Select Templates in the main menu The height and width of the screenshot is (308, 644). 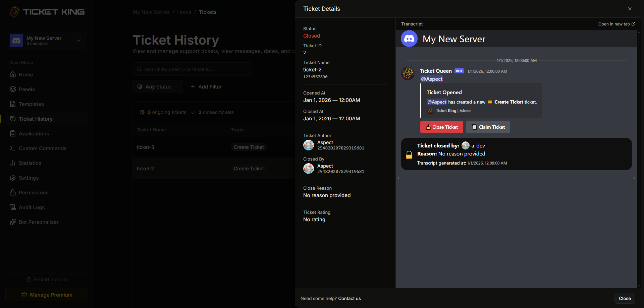(x=31, y=104)
